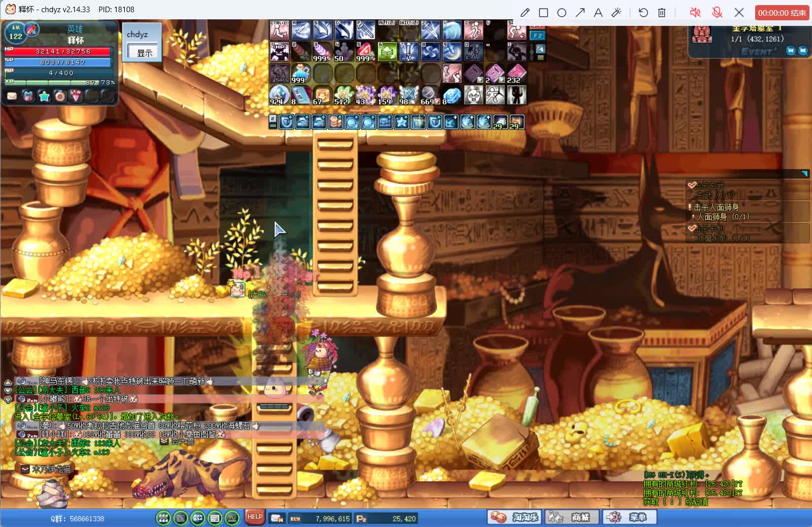Use the HP skull skill in slot 1
Viewport: 812px width, 527px height.
pos(279,52)
